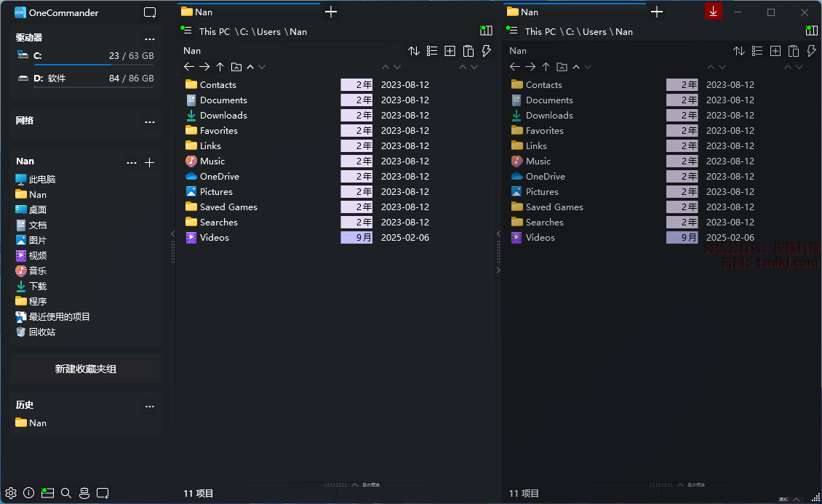Toggle the right pane's path menu button
This screenshot has height=504, width=822.
point(512,31)
